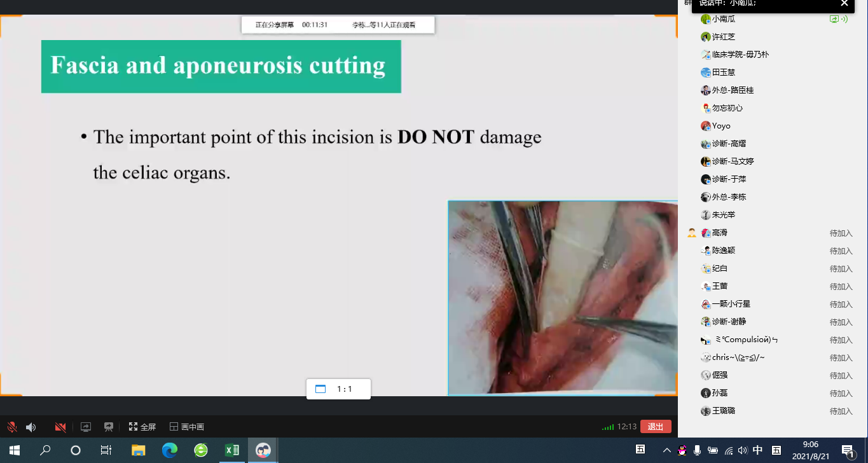Viewport: 868px width, 463px height.
Task: Close the speaking notification popup
Action: pos(844,3)
